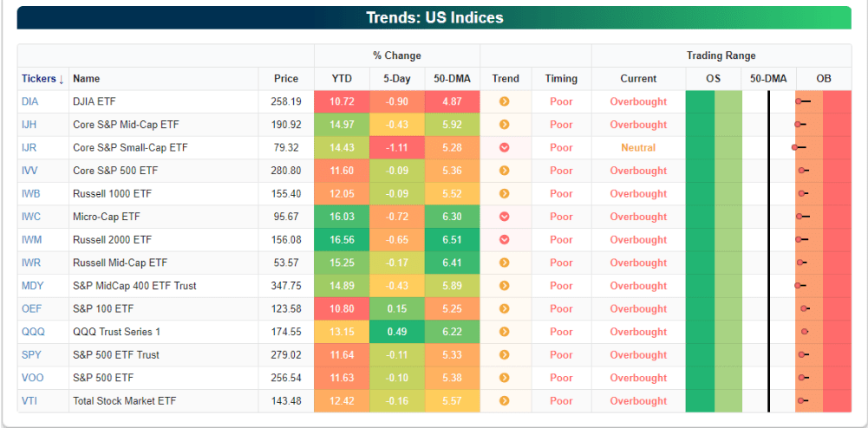Click the Russell 2000 ETF trend icon

(505, 240)
